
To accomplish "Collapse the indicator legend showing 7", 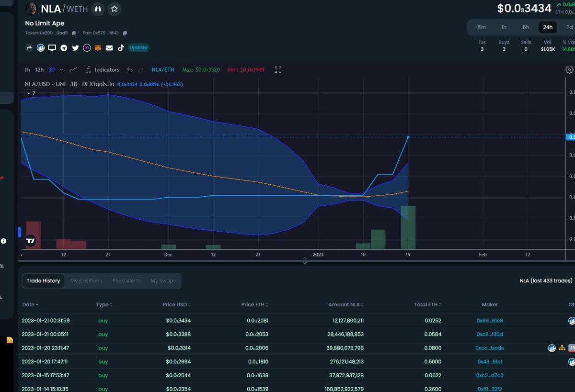I will [x=31, y=93].
